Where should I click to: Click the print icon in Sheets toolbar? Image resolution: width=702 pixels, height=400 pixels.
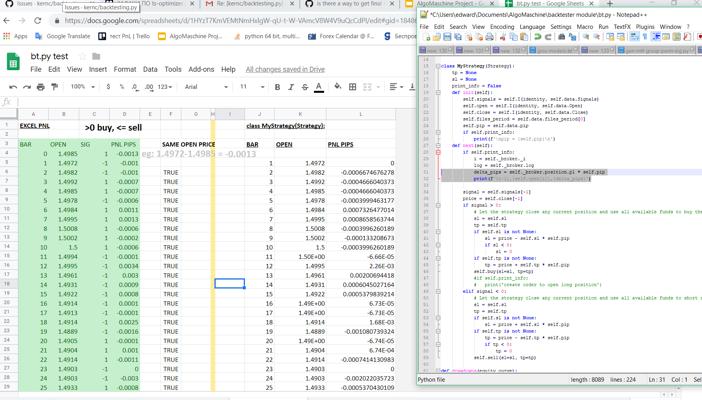click(x=41, y=87)
